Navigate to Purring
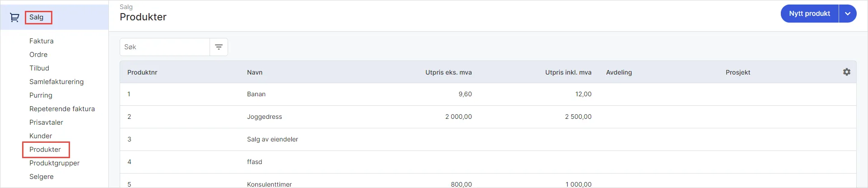 41,95
